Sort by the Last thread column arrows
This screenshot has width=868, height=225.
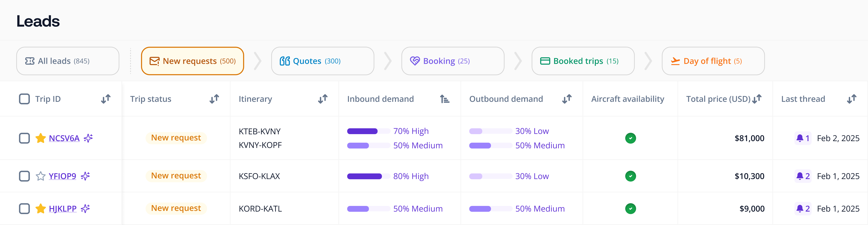tap(851, 99)
